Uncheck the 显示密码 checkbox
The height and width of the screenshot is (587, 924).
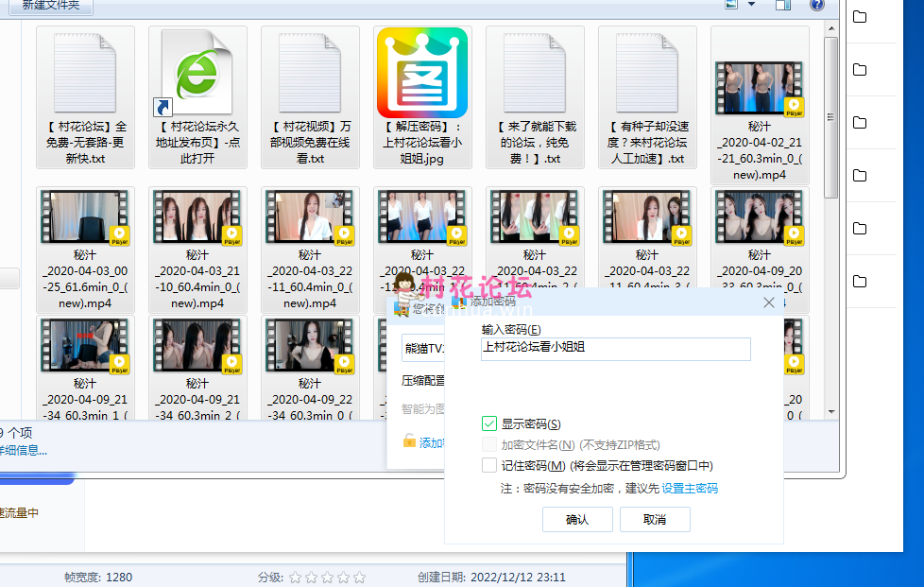488,423
